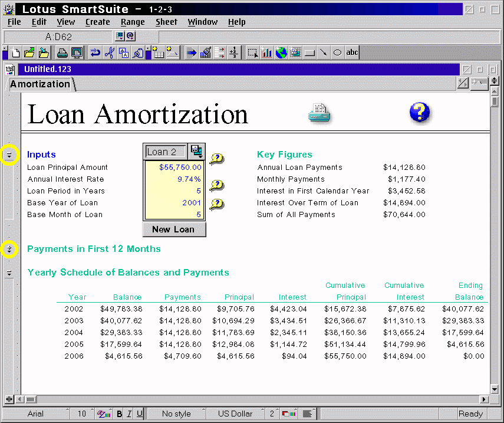The height and width of the screenshot is (423, 504).
Task: Open the text color picker in status bar
Action: [x=104, y=414]
